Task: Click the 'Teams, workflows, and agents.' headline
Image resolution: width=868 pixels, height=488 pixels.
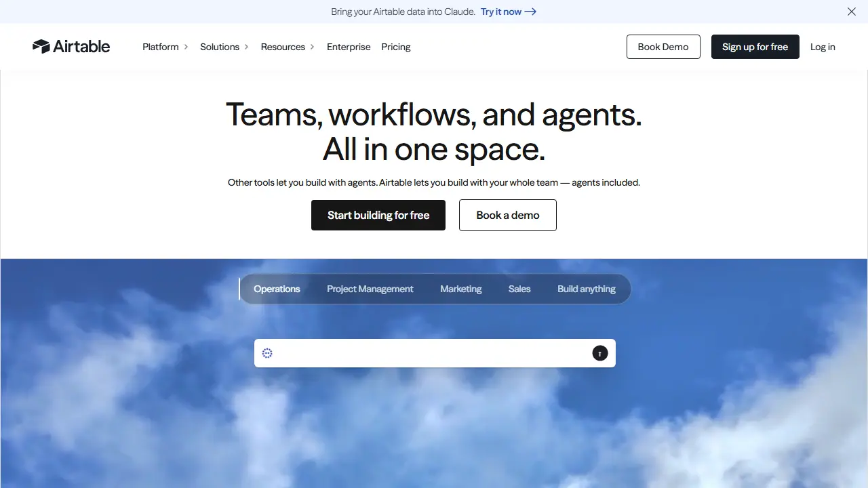Action: point(434,114)
